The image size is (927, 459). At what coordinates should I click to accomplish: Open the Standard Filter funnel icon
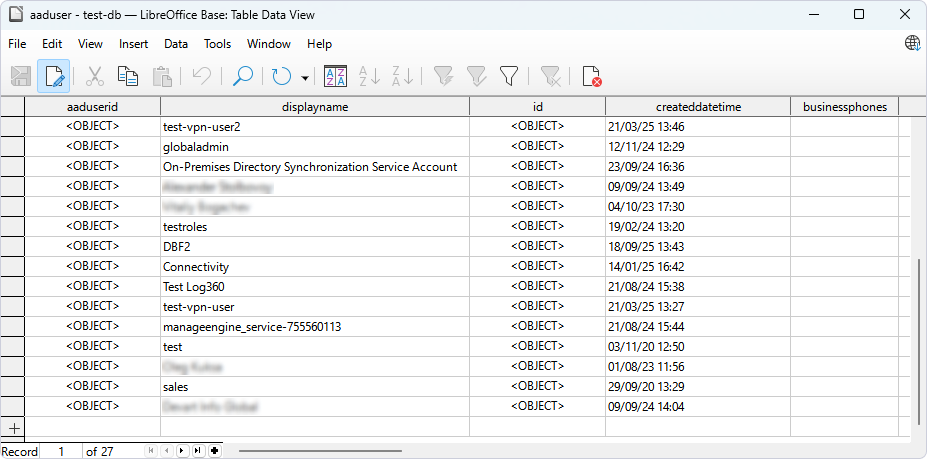tap(509, 76)
